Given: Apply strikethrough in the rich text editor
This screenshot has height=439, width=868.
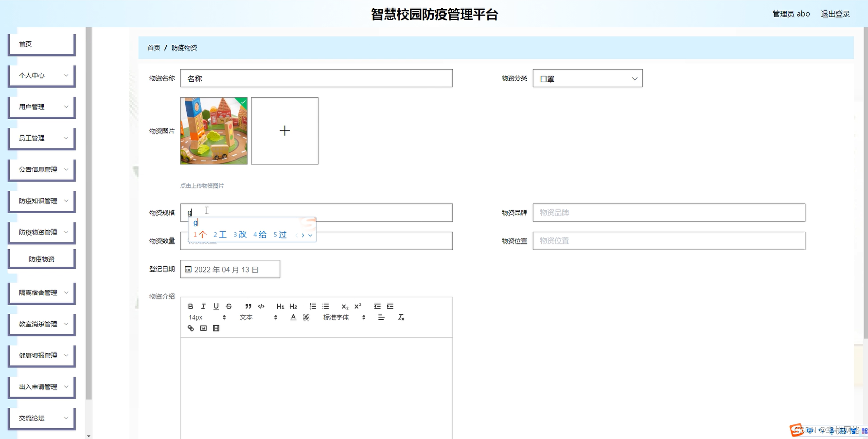Looking at the screenshot, I should 228,306.
